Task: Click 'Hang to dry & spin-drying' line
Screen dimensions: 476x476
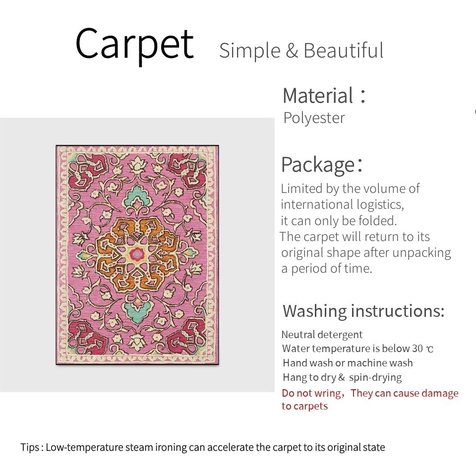Action: pos(342,378)
